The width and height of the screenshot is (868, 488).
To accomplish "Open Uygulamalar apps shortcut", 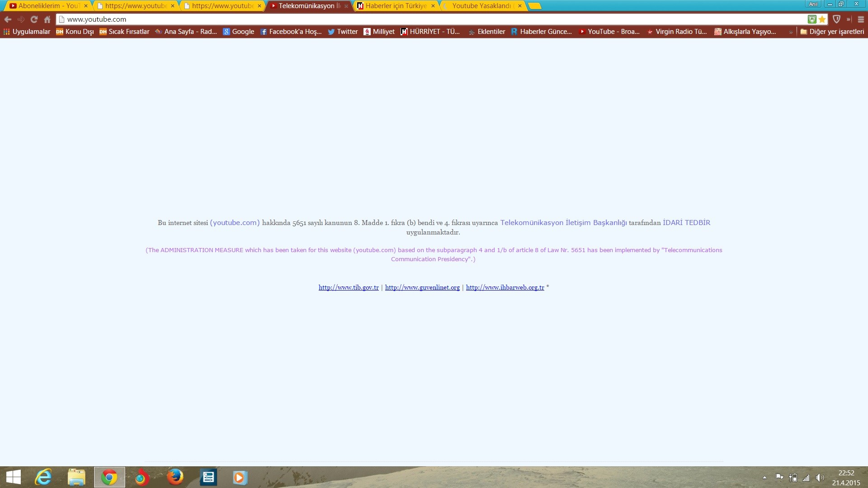I will pyautogui.click(x=27, y=32).
